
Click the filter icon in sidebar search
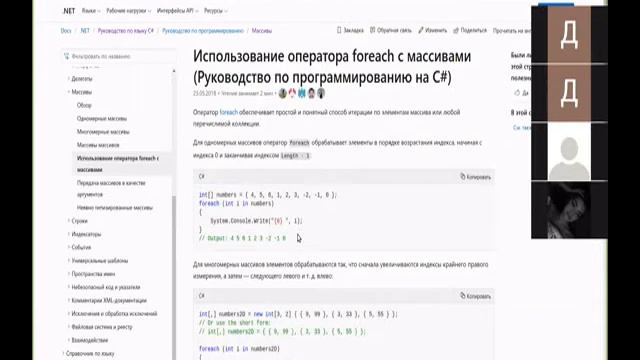pos(67,56)
